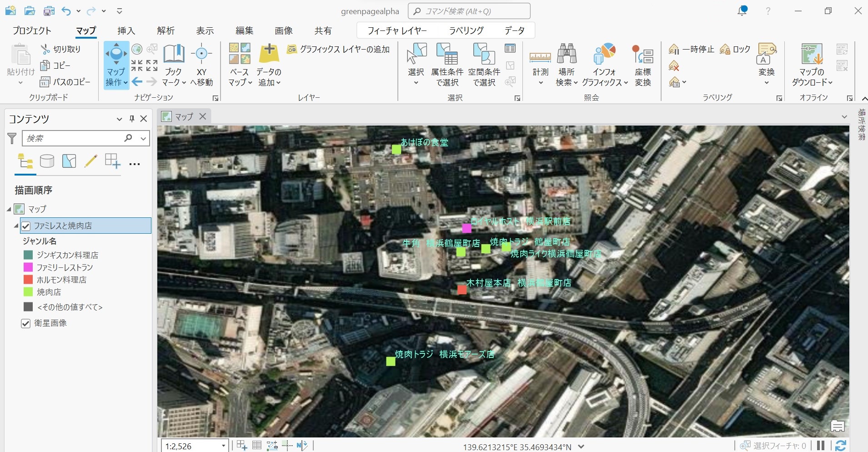
Task: Switch to list by snapping view
Action: [x=112, y=161]
